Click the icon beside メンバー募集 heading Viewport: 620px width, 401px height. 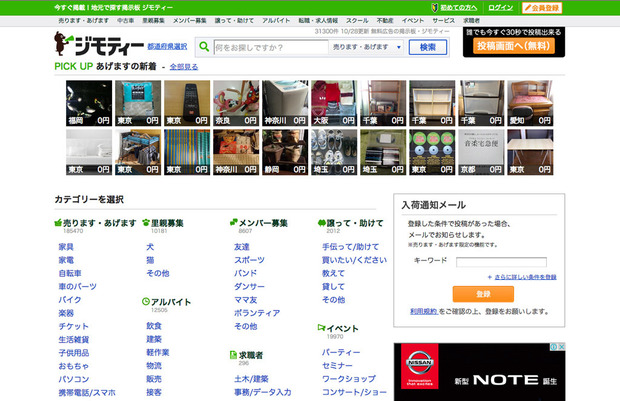(233, 223)
